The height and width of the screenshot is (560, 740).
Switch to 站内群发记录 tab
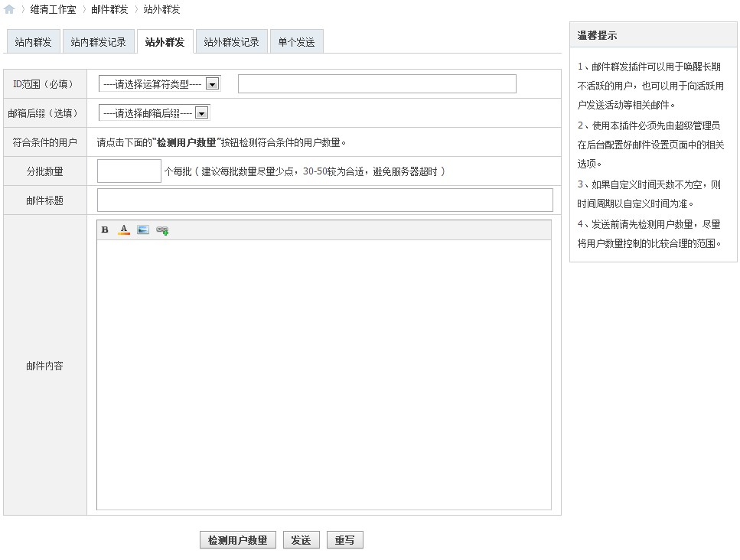[98, 42]
